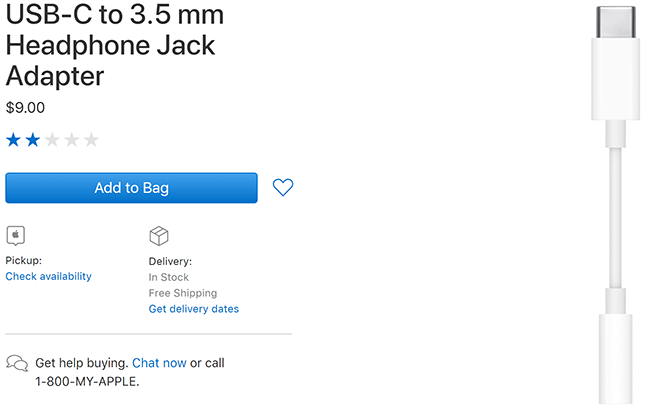The image size is (650, 410).
Task: Save item with the heart favorite icon
Action: pos(283,187)
